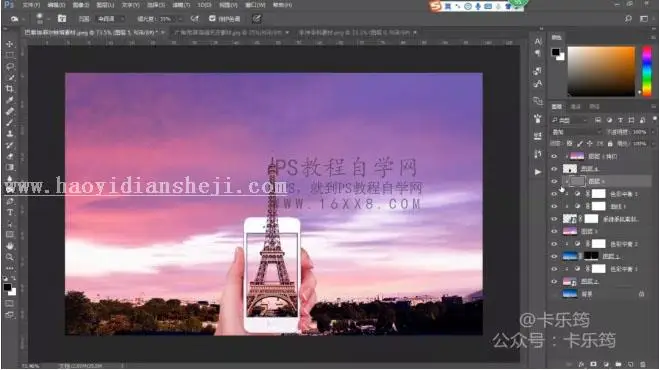Select the Gradient tool
Image resolution: width=659 pixels, height=370 pixels.
9,167
